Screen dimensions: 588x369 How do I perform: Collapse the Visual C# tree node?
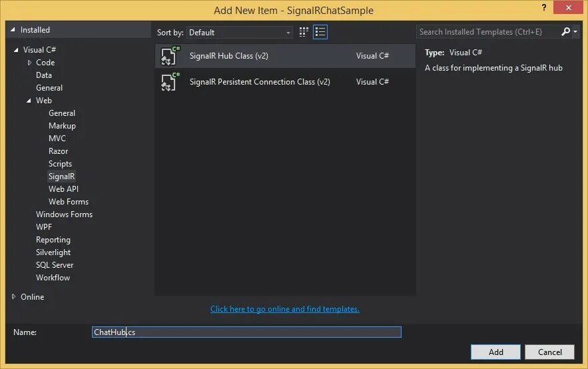[16, 50]
